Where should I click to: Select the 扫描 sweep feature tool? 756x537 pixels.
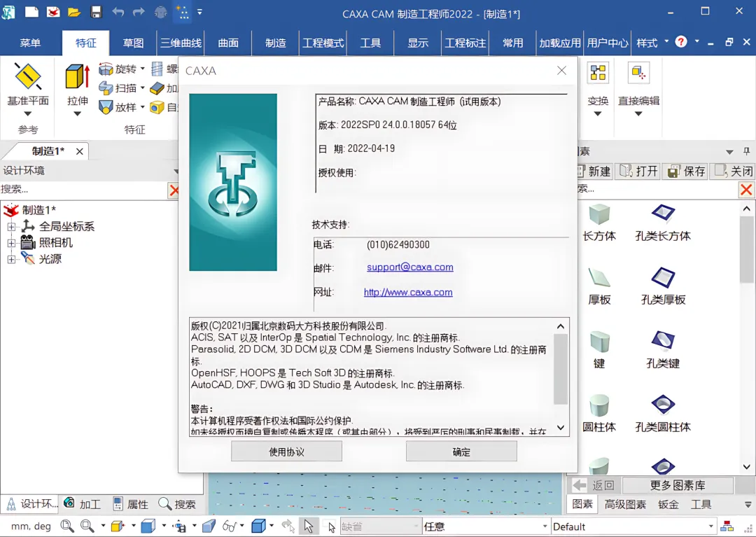(x=118, y=88)
